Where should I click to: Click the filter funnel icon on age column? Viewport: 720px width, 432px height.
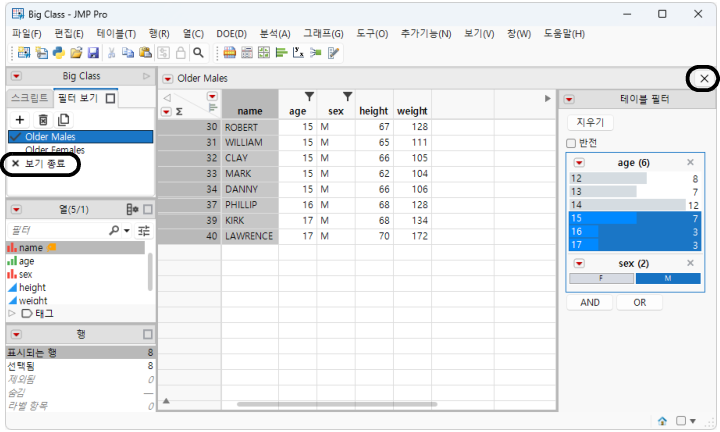[309, 96]
